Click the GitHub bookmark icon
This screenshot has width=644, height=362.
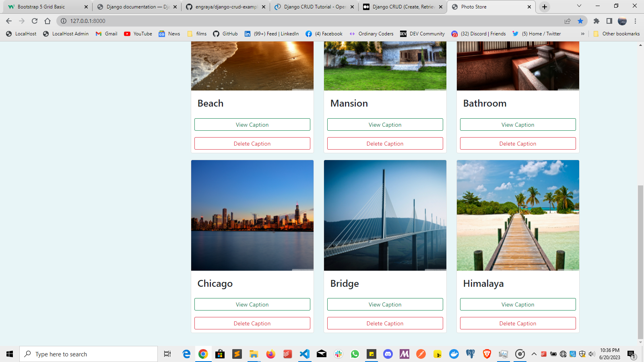click(x=217, y=34)
